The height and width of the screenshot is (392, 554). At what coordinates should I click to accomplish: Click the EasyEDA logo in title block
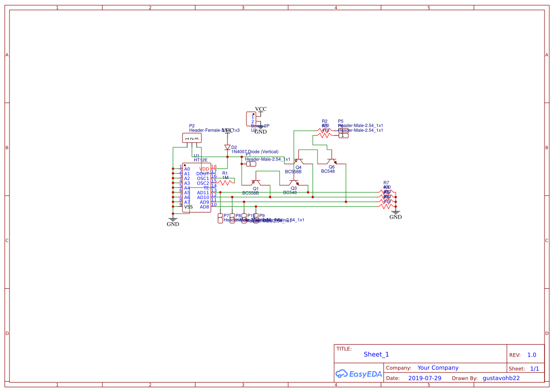[x=358, y=374]
